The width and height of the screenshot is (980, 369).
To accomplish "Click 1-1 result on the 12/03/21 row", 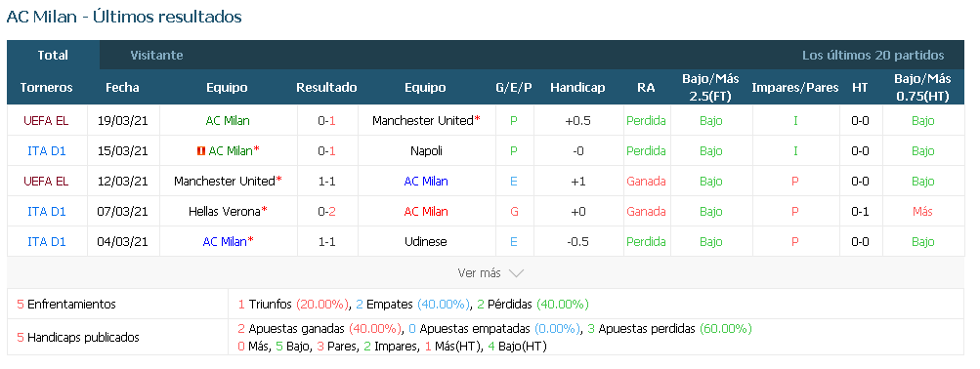I will (x=327, y=181).
